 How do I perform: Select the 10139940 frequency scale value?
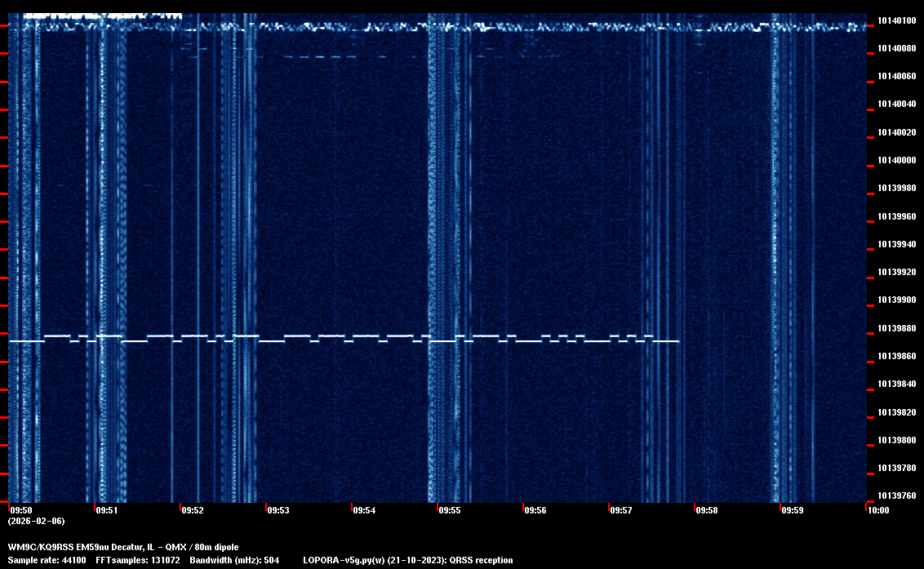(x=895, y=244)
